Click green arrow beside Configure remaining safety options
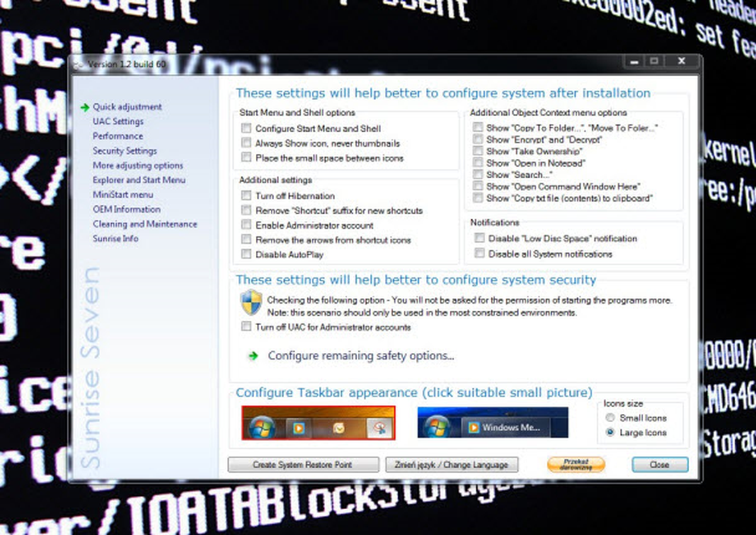The width and height of the screenshot is (756, 535). coord(253,356)
